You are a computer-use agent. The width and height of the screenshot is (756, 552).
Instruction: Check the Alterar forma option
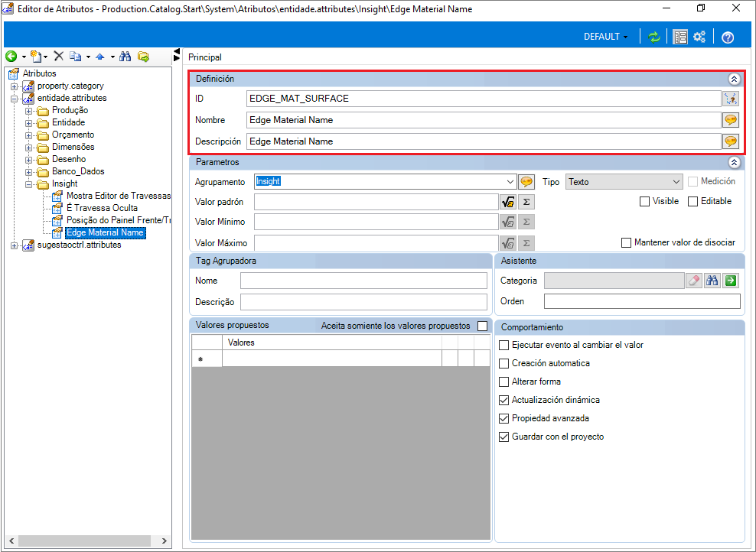click(503, 382)
